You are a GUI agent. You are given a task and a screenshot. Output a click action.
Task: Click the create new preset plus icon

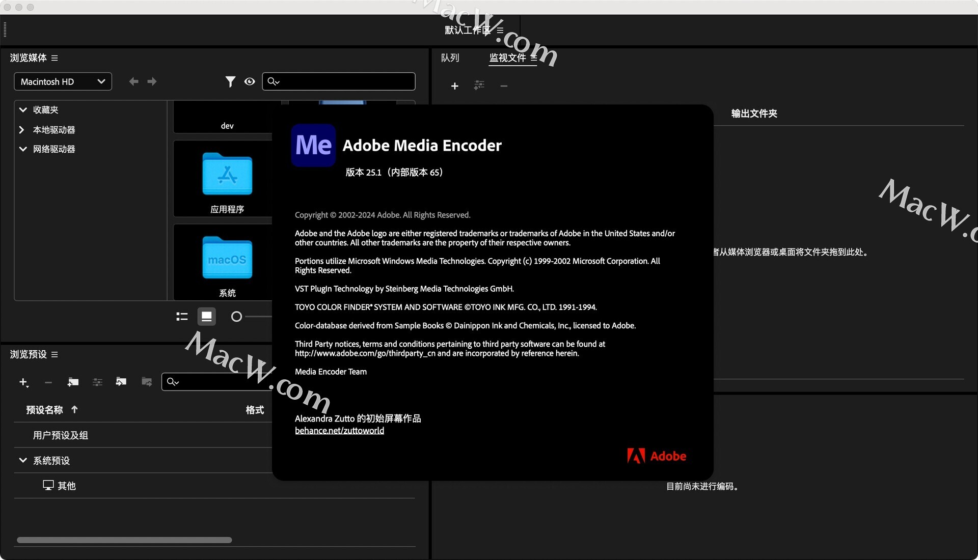23,382
